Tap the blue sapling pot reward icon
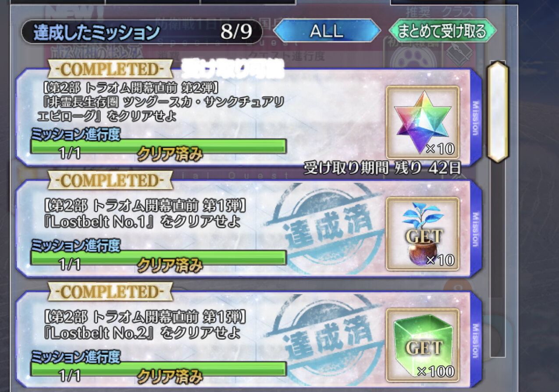Image resolution: width=559 pixels, height=392 pixels. pyautogui.click(x=423, y=233)
